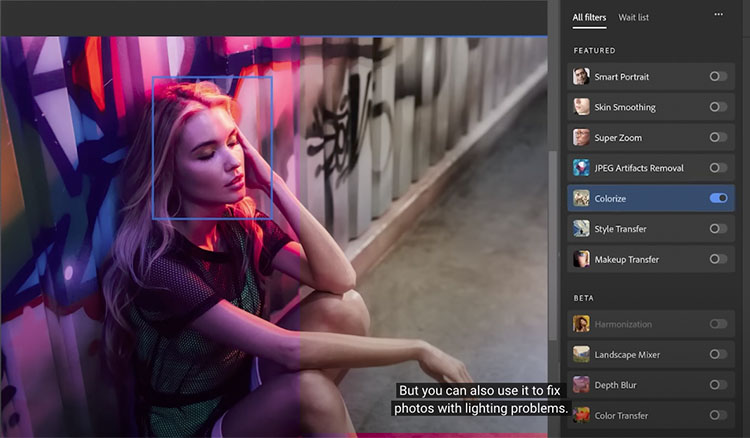Click the Makeup Transfer filter icon
Viewport: 750px width, 438px height.
click(x=581, y=259)
